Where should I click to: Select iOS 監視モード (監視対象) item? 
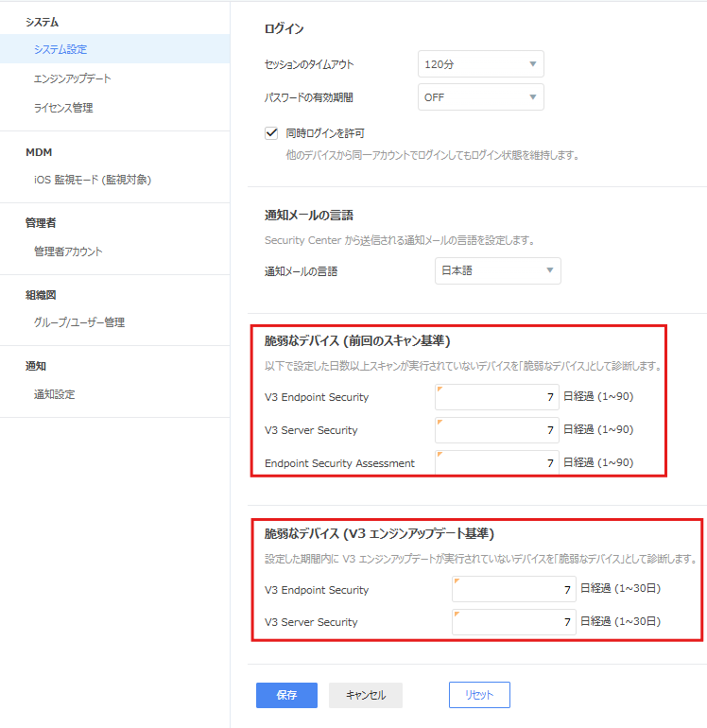point(93,180)
